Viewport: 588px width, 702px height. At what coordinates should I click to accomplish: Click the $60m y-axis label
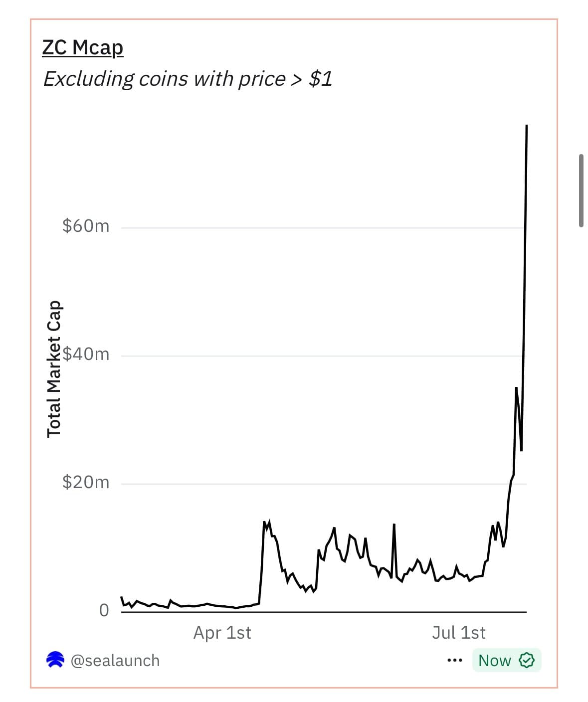point(86,226)
